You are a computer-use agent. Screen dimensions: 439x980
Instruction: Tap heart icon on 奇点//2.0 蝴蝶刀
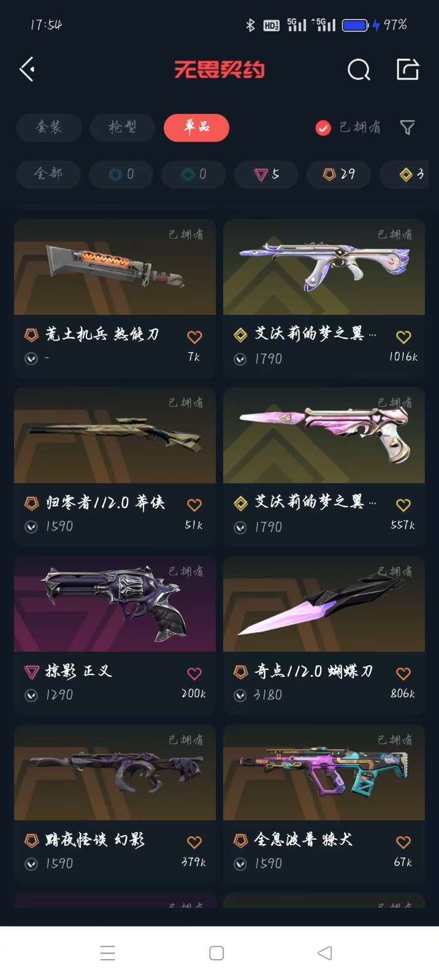click(x=403, y=673)
